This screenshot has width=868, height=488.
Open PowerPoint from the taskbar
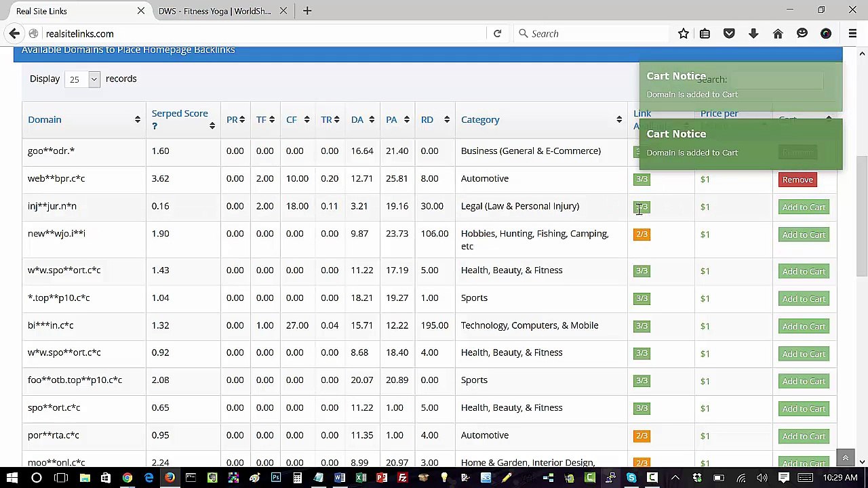pyautogui.click(x=382, y=478)
